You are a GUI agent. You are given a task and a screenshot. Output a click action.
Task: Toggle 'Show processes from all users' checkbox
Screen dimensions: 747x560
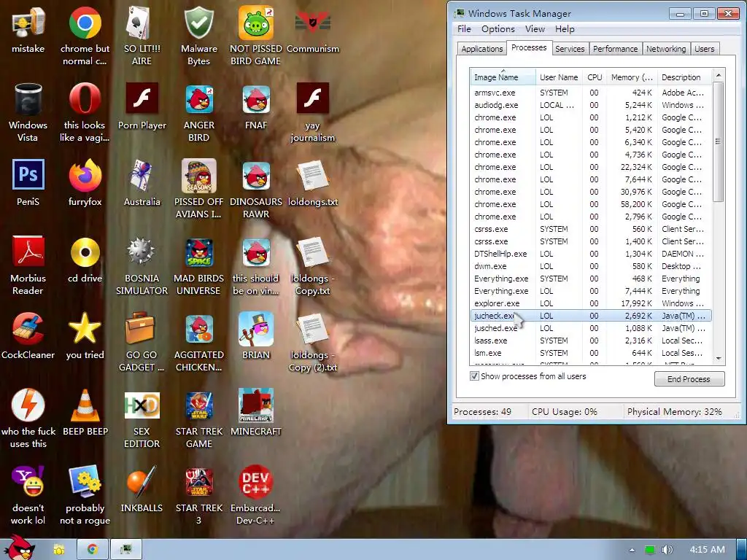pyautogui.click(x=474, y=376)
